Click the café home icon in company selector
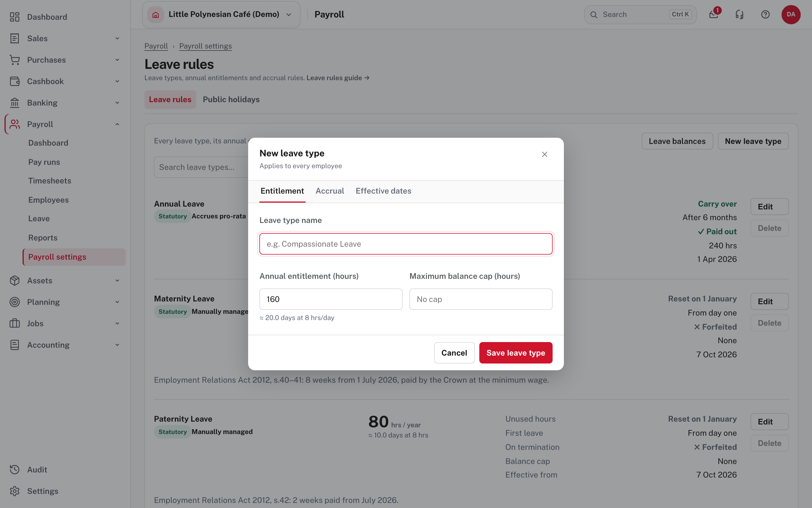The width and height of the screenshot is (812, 508). pyautogui.click(x=156, y=14)
